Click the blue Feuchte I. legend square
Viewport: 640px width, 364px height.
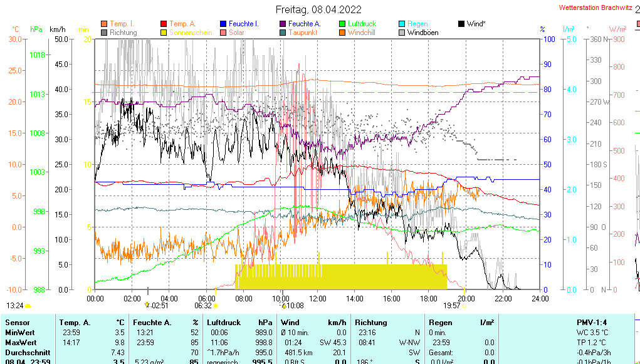coord(223,24)
